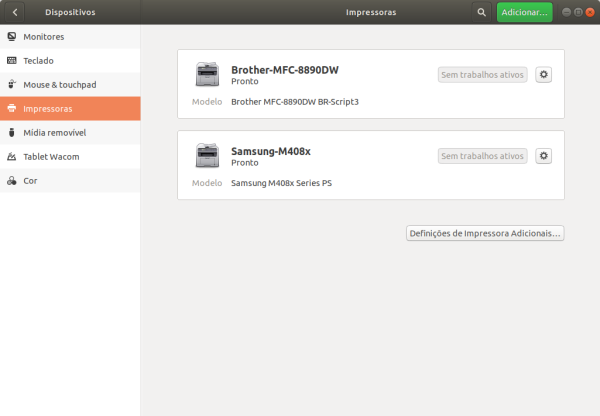Click the green Adicionar... button

pos(525,12)
